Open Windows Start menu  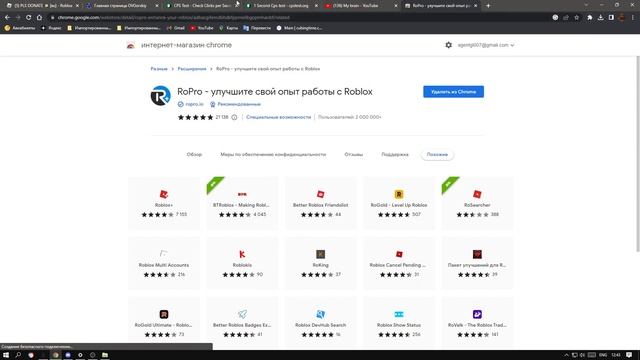click(x=6, y=355)
